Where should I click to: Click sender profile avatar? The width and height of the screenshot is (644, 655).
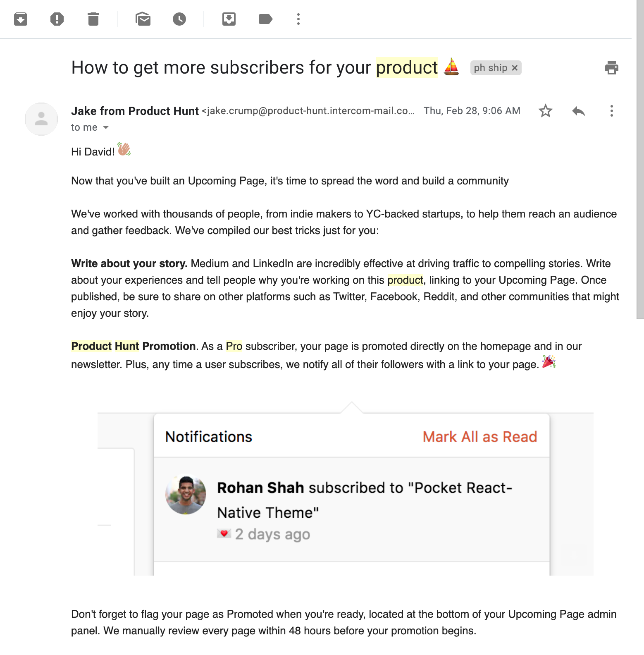(x=41, y=119)
